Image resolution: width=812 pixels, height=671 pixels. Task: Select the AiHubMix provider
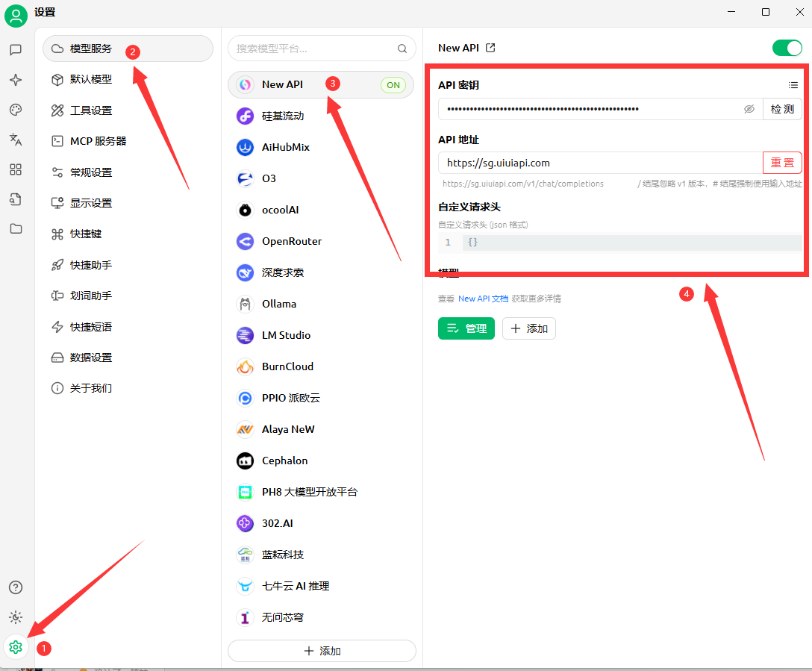[321, 148]
